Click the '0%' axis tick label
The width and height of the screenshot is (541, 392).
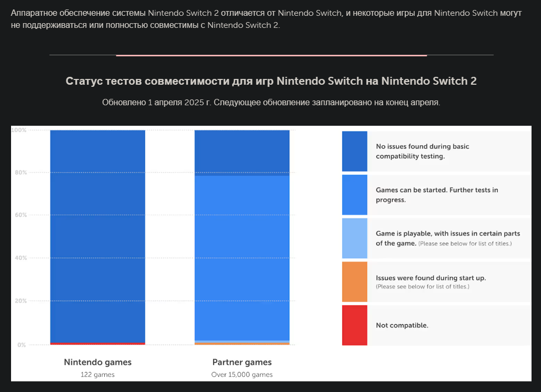point(22,345)
